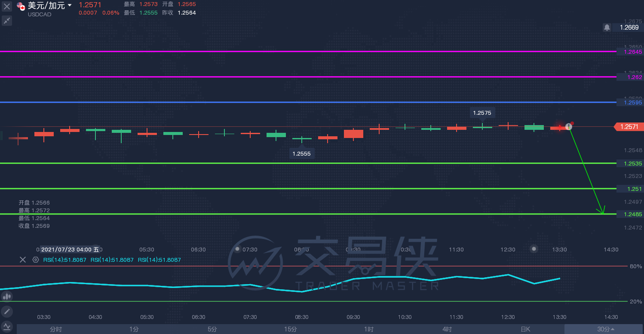Switch to the 1分 timeframe tab
Screen dimensions: 644x334
[134, 329]
